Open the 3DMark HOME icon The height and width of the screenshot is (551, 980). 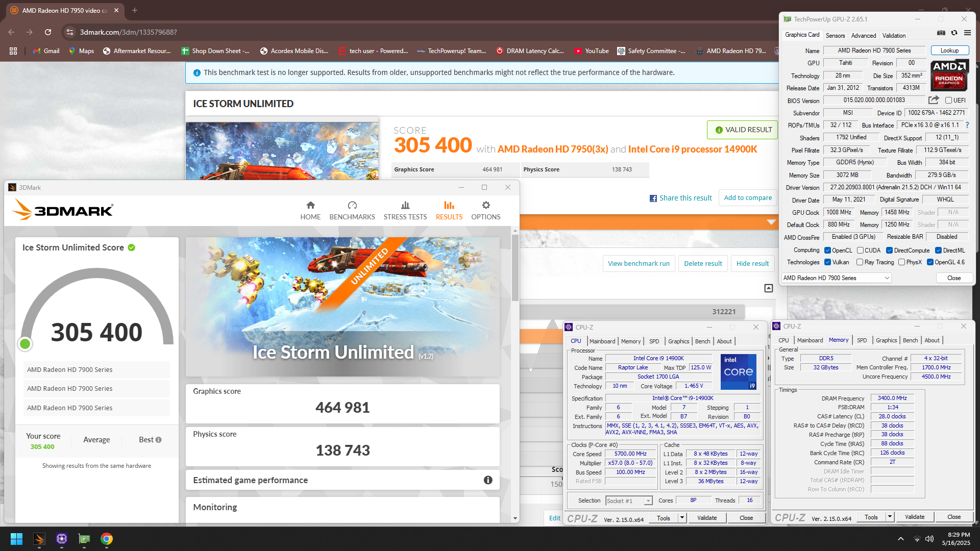pos(310,205)
